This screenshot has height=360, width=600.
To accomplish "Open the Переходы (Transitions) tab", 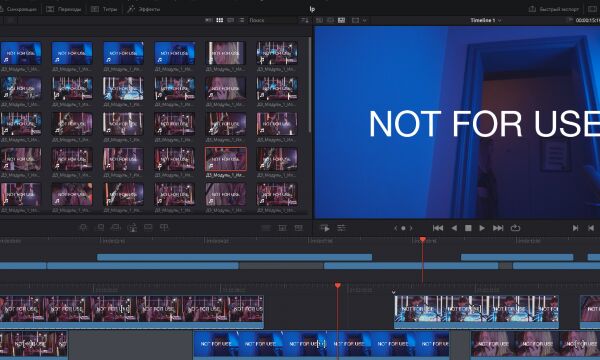I will pyautogui.click(x=64, y=9).
